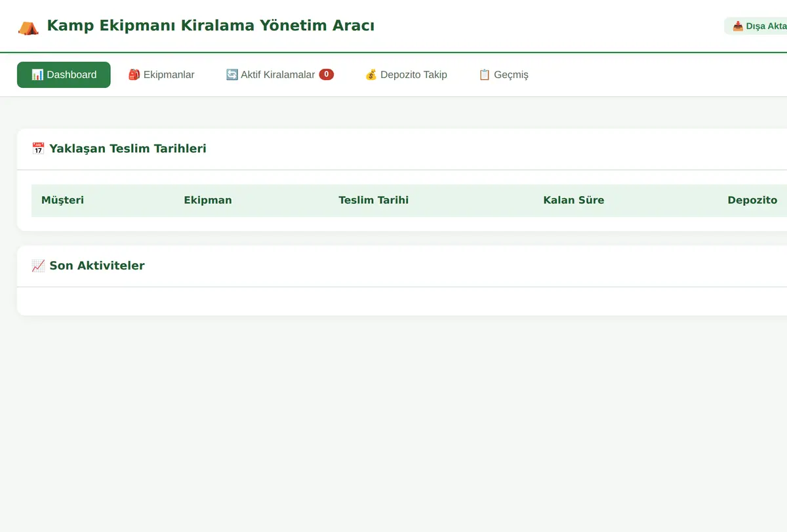Click the chart icon beside Son Aktiviteler

pyautogui.click(x=38, y=266)
